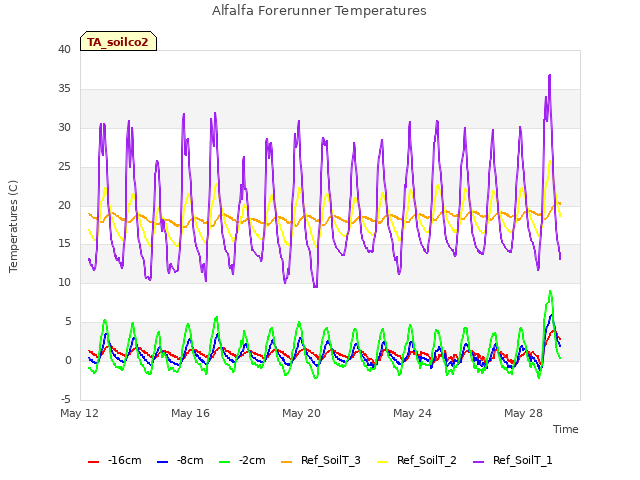The width and height of the screenshot is (640, 480).
Task: Click the orange Ref_SoilT_3 color marker
Action: (287, 462)
